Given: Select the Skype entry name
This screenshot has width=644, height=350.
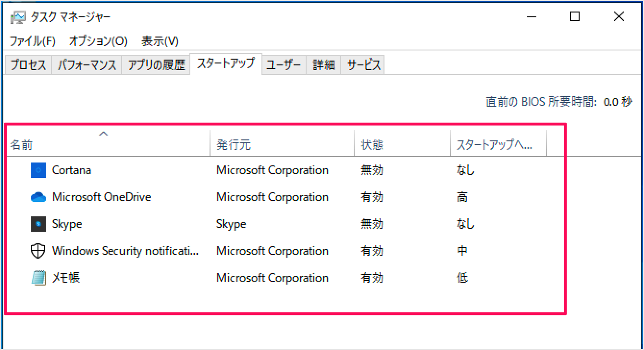Looking at the screenshot, I should tap(67, 224).
